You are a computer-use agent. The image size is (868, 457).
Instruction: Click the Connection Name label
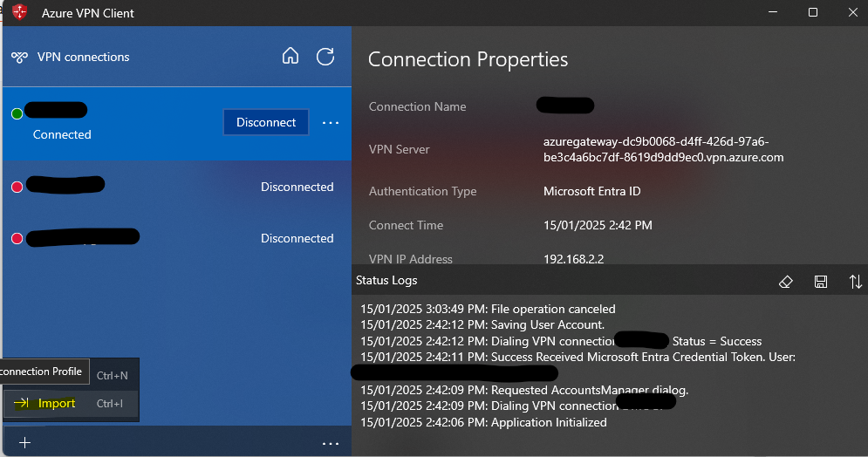pos(417,106)
